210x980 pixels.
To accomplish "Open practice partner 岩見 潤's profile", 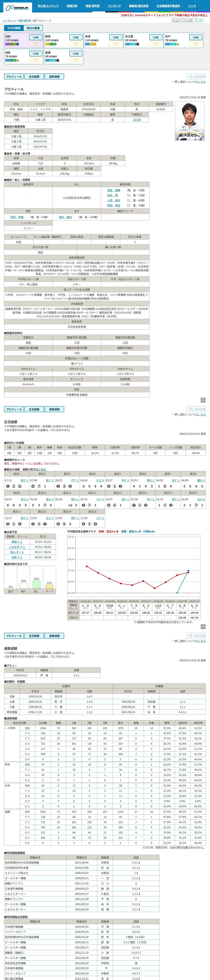I will pos(112,195).
